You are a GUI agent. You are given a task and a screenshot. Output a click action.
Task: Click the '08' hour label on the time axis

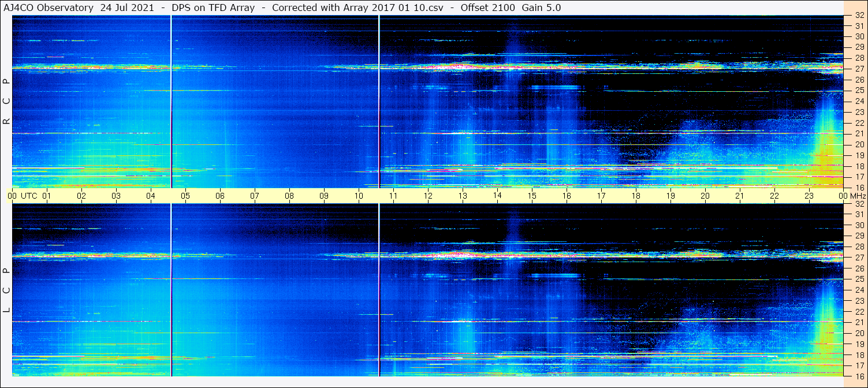pyautogui.click(x=289, y=196)
